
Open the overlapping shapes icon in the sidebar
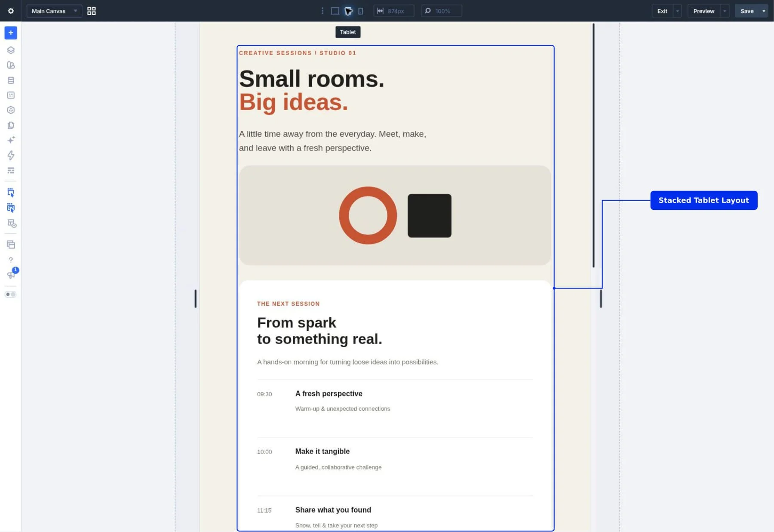pos(11,65)
